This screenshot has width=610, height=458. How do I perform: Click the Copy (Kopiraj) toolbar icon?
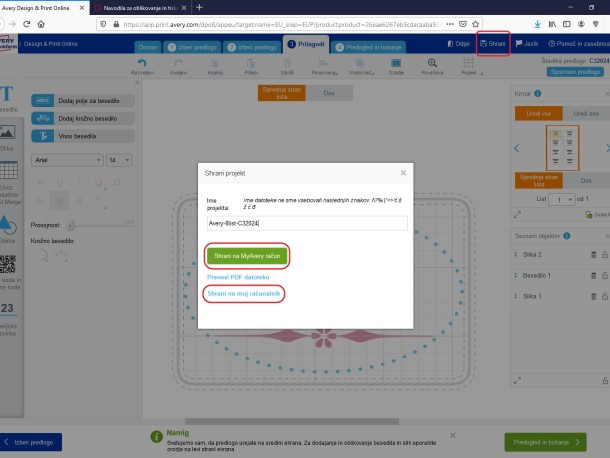215,66
